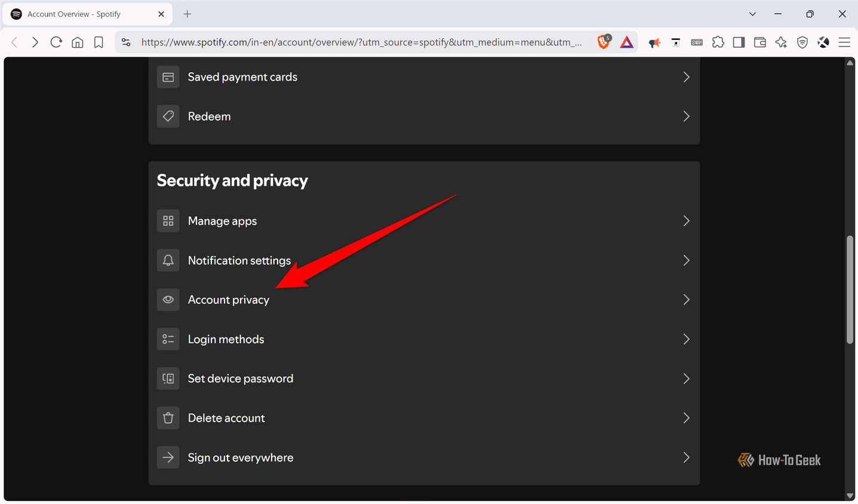The image size is (858, 504).
Task: Open the Set device password link
Action: tap(241, 379)
